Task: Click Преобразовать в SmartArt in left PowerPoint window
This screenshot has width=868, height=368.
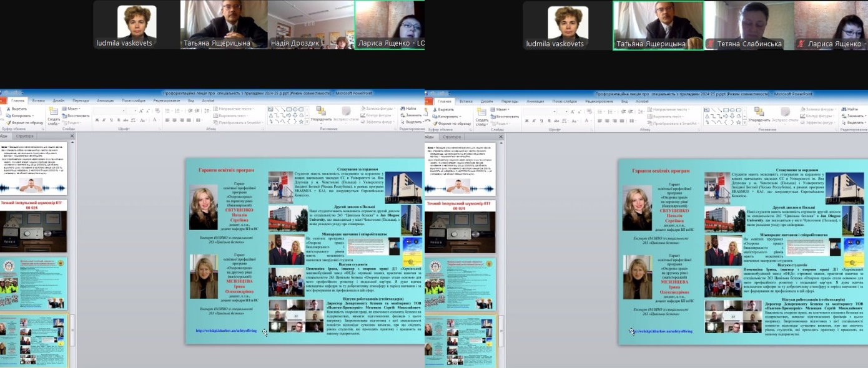Action: click(x=238, y=123)
